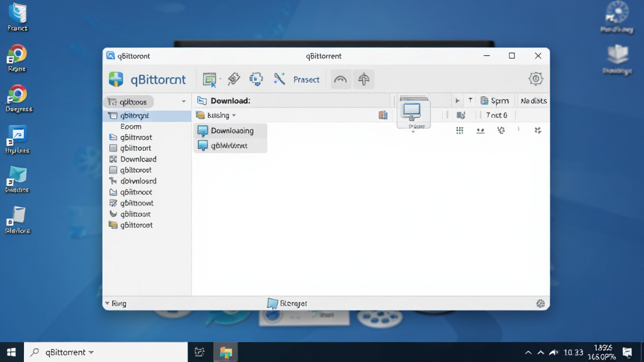Open the Hrplots desktop shortcut

(17, 140)
